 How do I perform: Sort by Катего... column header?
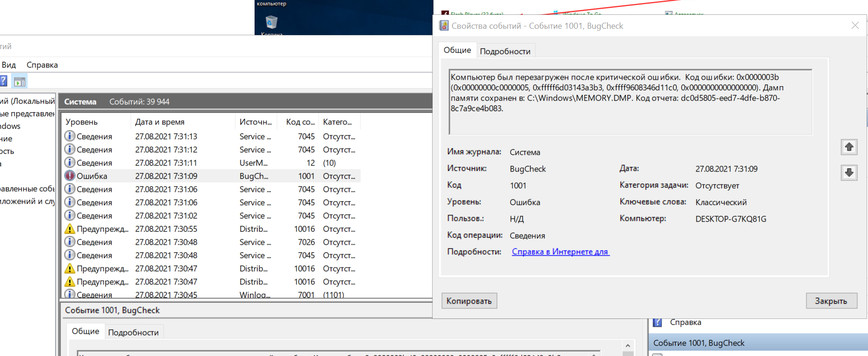pyautogui.click(x=340, y=122)
